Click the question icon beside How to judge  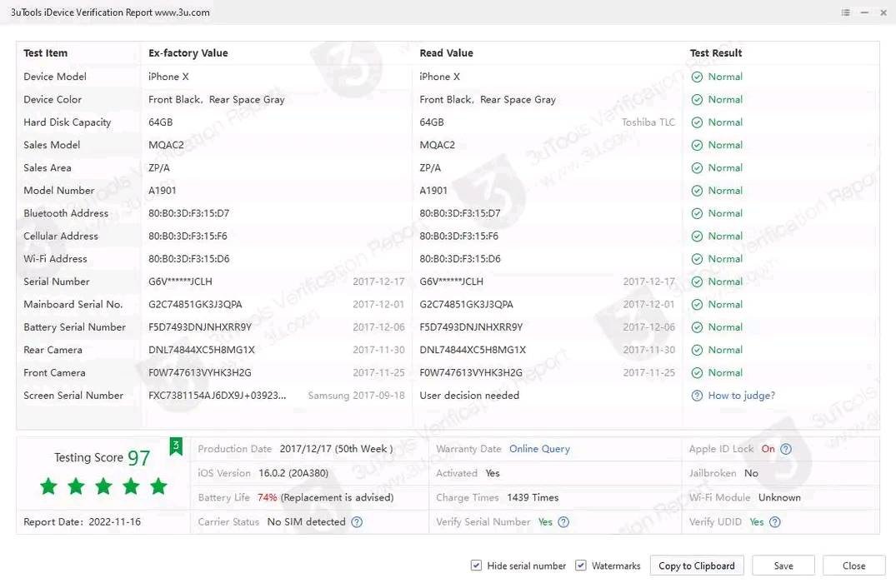(697, 396)
